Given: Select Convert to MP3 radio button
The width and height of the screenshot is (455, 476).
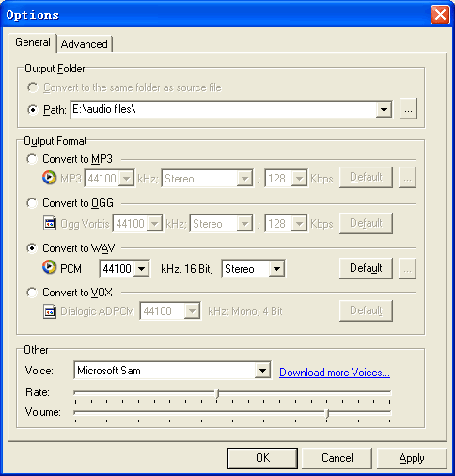Looking at the screenshot, I should click(x=32, y=159).
